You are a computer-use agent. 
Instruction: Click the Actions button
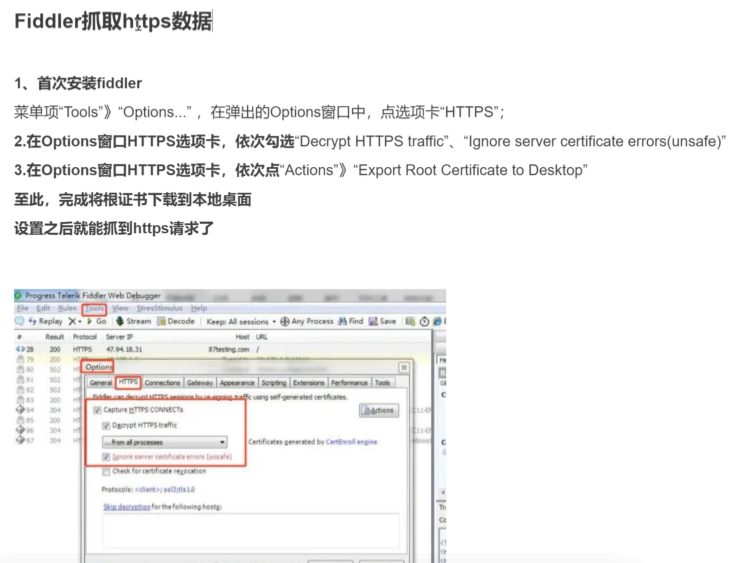(x=379, y=411)
